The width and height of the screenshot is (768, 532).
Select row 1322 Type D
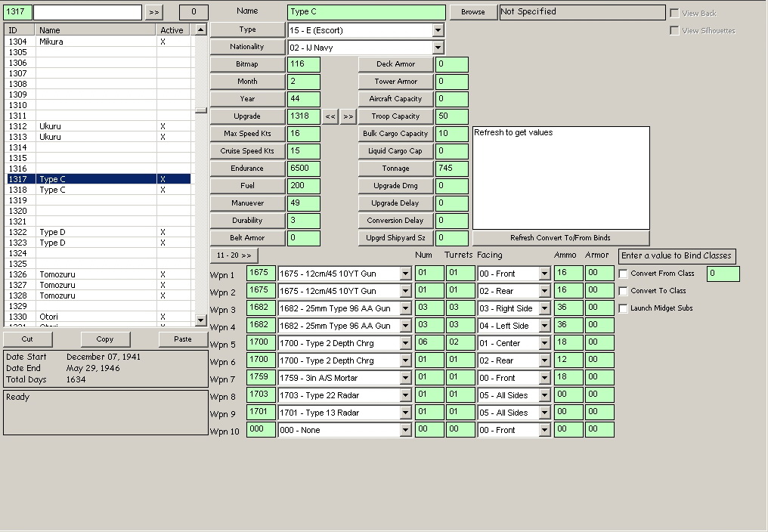pyautogui.click(x=98, y=232)
